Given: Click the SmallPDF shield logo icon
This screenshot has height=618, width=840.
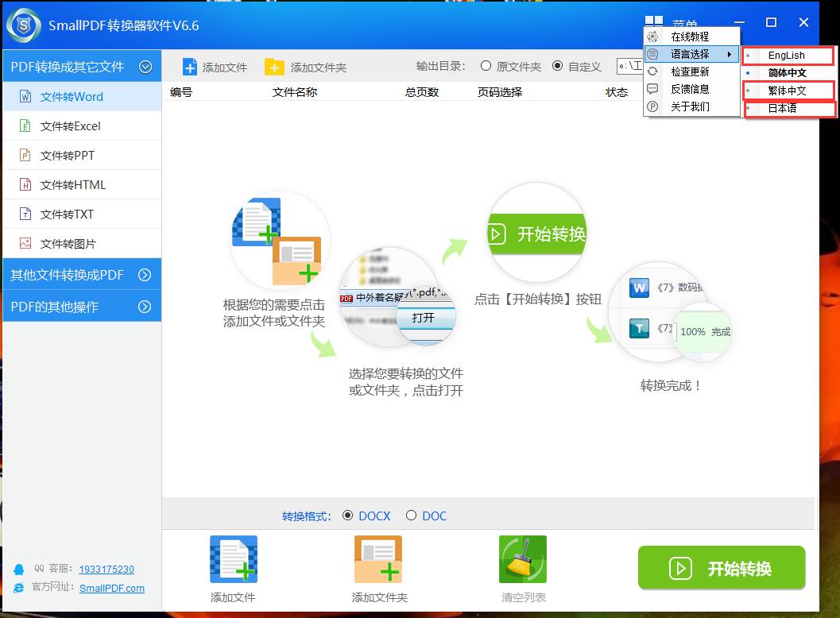Looking at the screenshot, I should (x=24, y=25).
